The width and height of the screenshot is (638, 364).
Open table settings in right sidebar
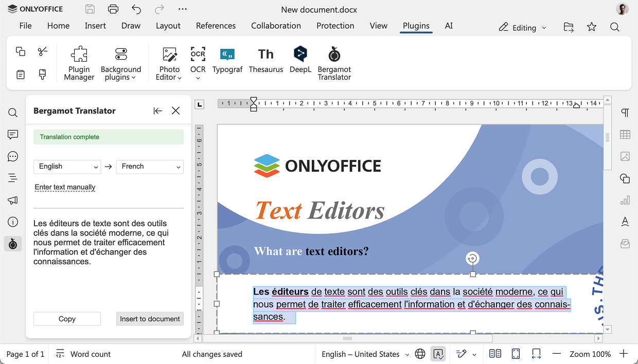pos(625,135)
